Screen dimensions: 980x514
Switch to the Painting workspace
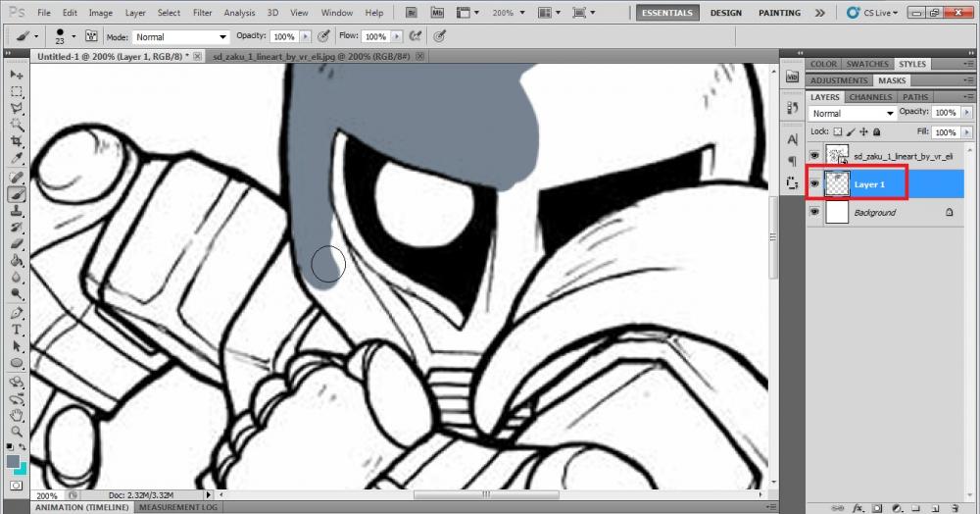(x=779, y=13)
